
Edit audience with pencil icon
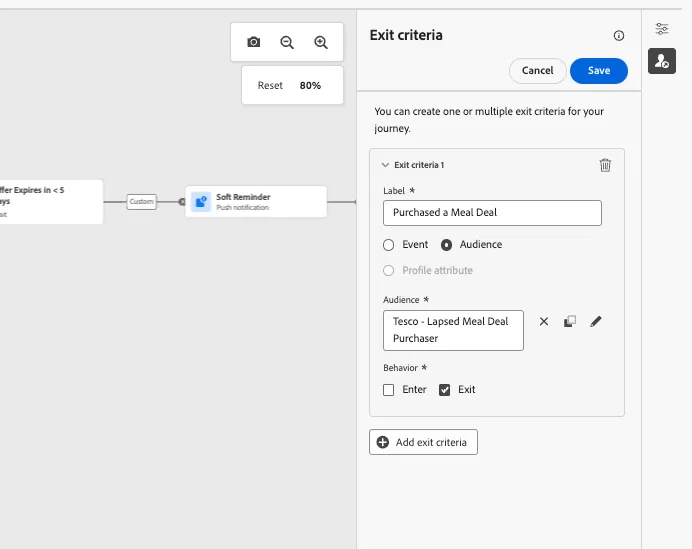pyautogui.click(x=596, y=321)
